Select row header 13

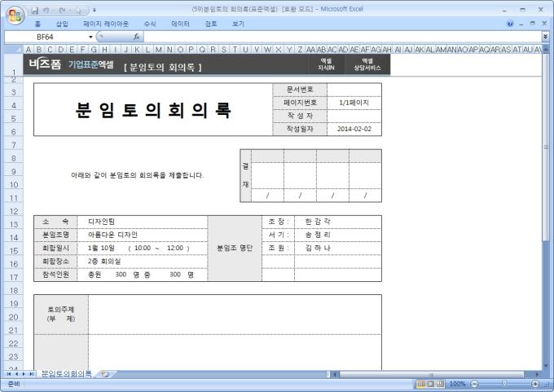coord(14,224)
